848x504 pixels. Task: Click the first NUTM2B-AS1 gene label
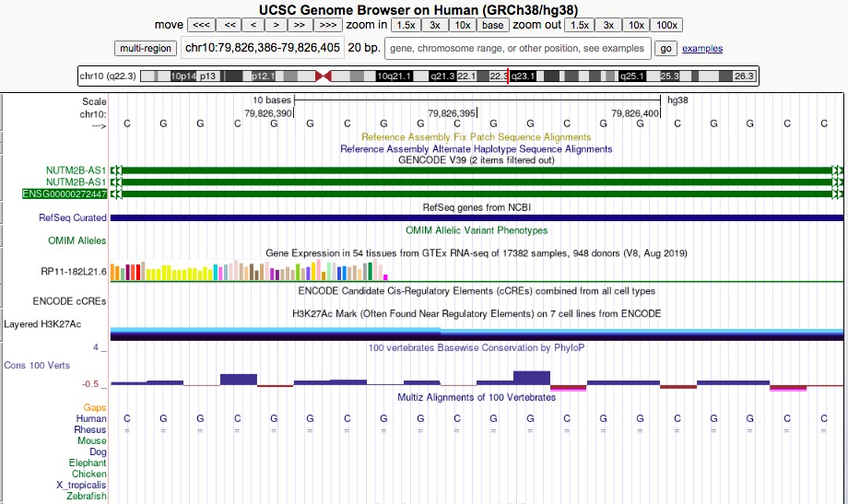pyautogui.click(x=76, y=170)
